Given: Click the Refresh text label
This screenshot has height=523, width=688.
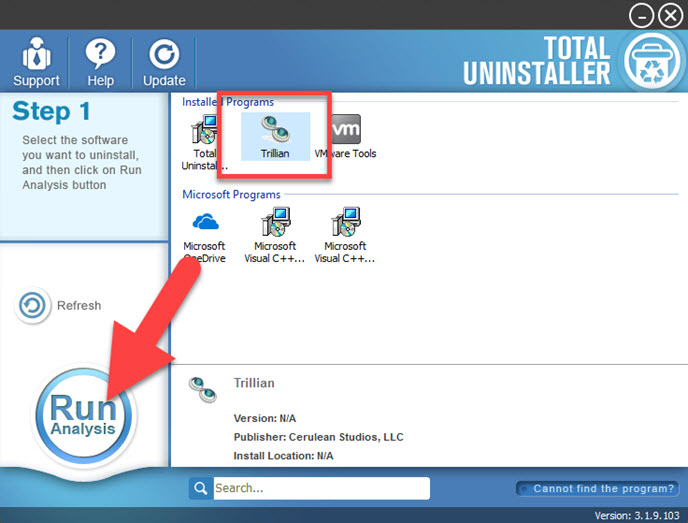Looking at the screenshot, I should point(79,305).
